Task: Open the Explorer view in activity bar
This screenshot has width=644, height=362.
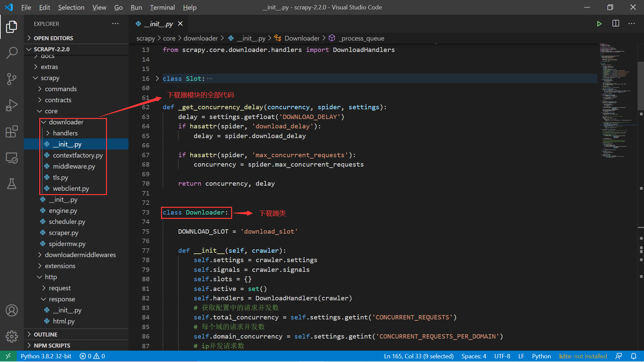Action: coord(12,27)
